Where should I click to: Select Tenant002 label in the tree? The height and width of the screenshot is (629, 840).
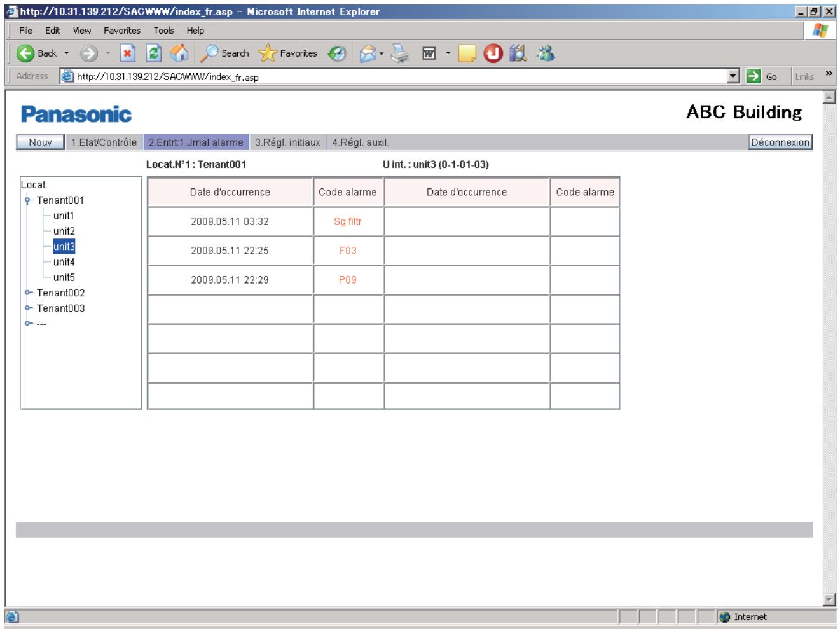click(60, 293)
